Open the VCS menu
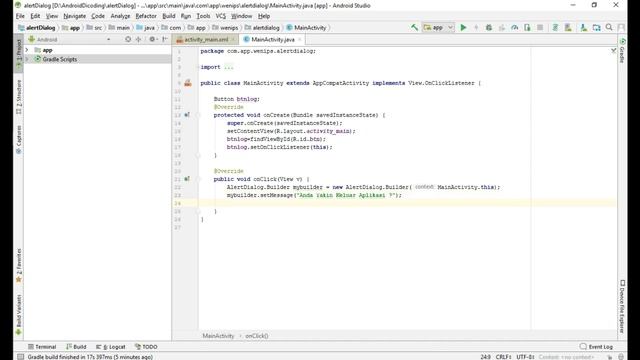640x360 pixels. 220,16
